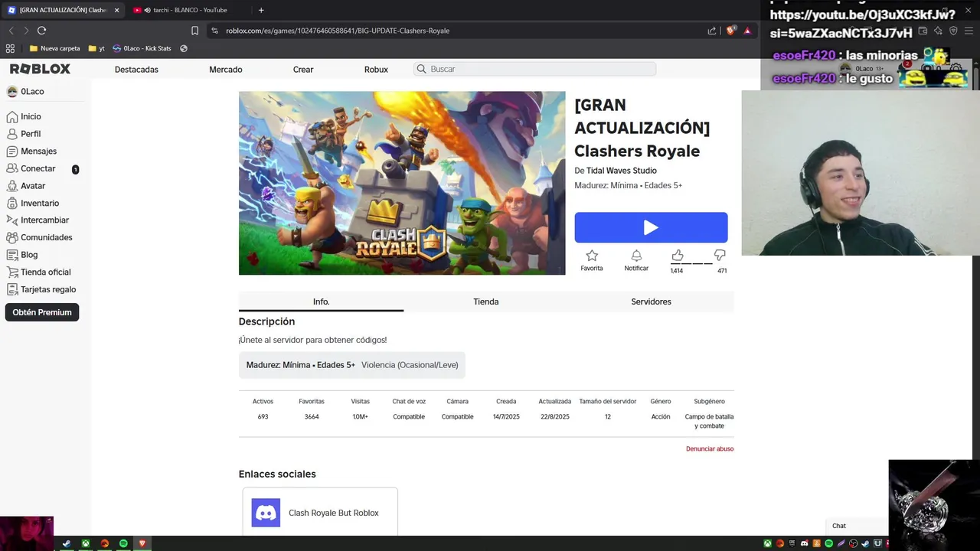Click the Steam icon in taskbar
This screenshot has height=551, width=980.
pyautogui.click(x=67, y=543)
